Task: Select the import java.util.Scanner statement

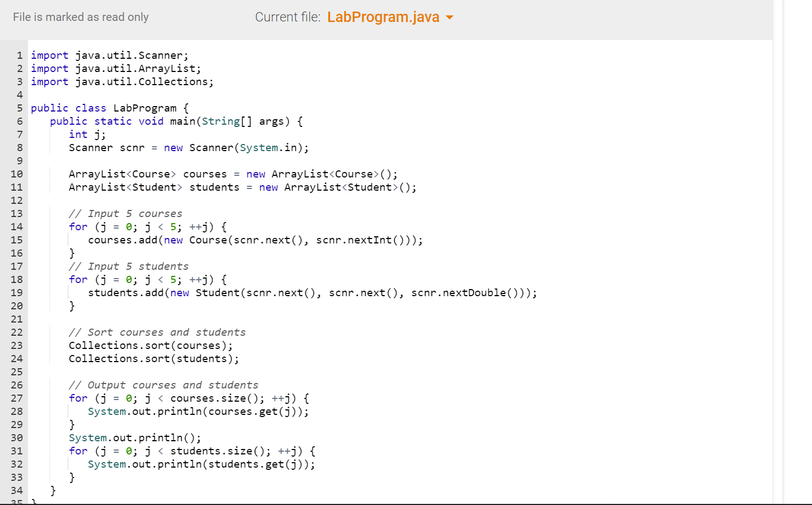Action: click(109, 55)
